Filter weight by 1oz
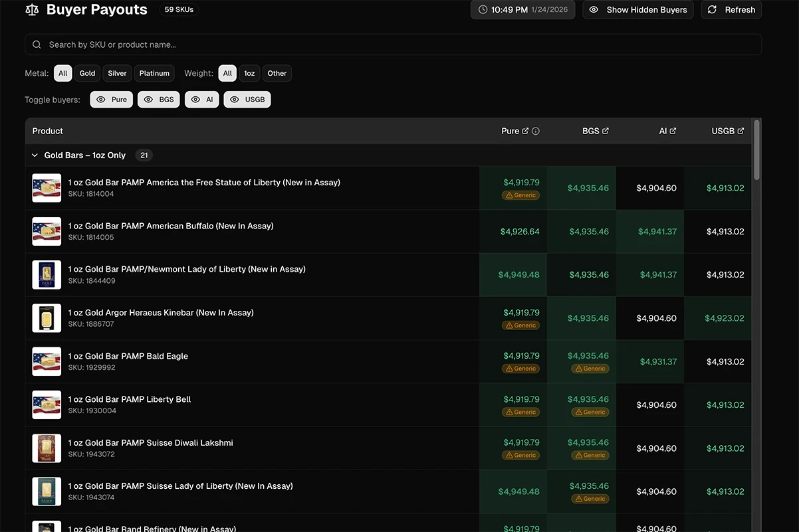The width and height of the screenshot is (799, 532). pyautogui.click(x=249, y=73)
